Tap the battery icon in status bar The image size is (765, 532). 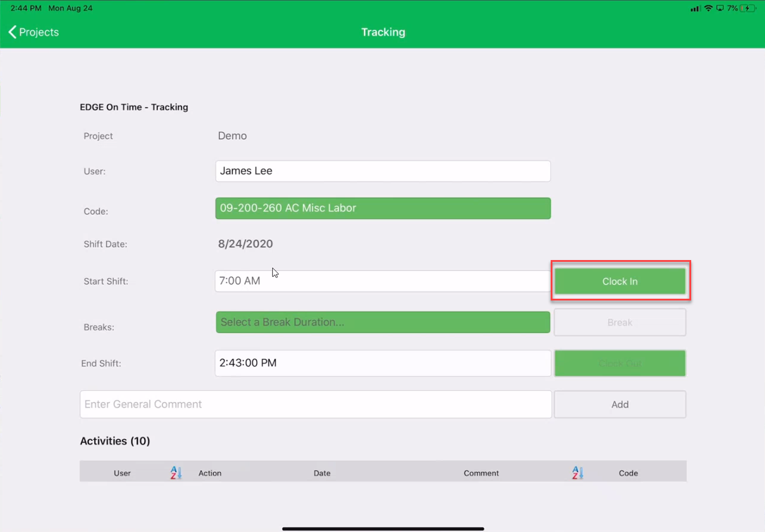748,8
